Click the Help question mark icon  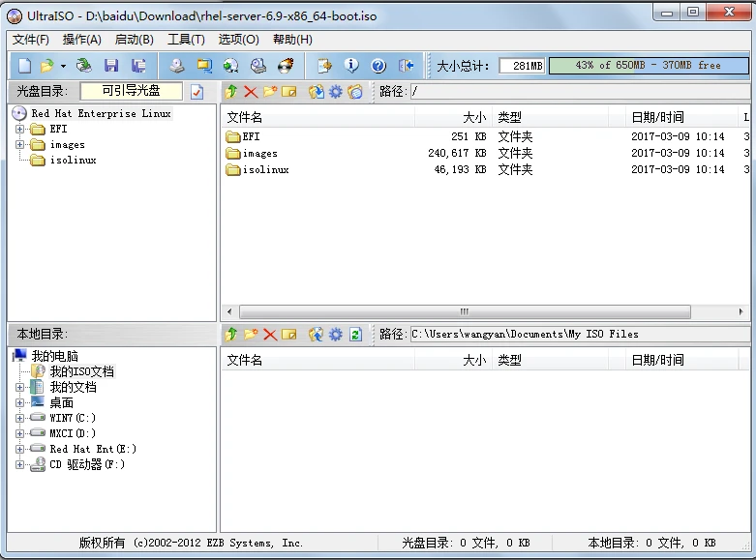[x=378, y=66]
